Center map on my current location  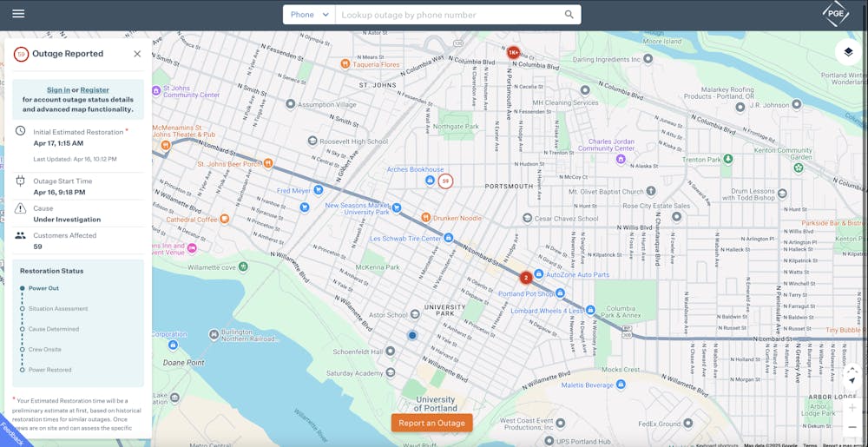tap(852, 381)
